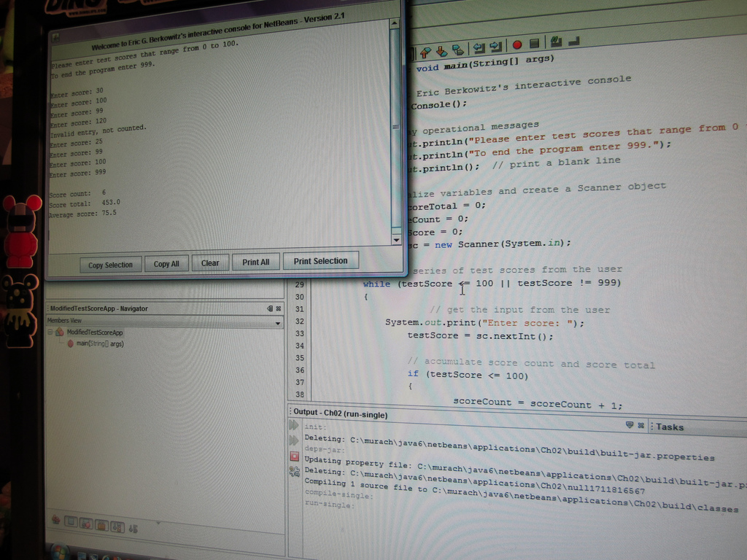Screen dimensions: 747x560
Task: Open the Members View dropdown in Navigator
Action: (277, 322)
